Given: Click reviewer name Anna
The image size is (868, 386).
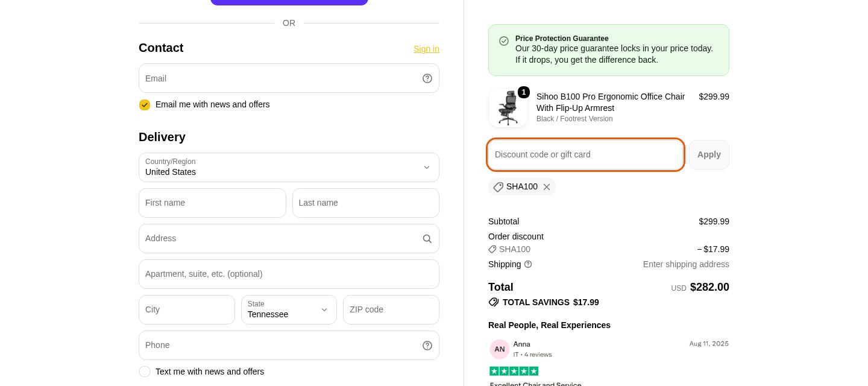Looking at the screenshot, I should (x=522, y=344).
